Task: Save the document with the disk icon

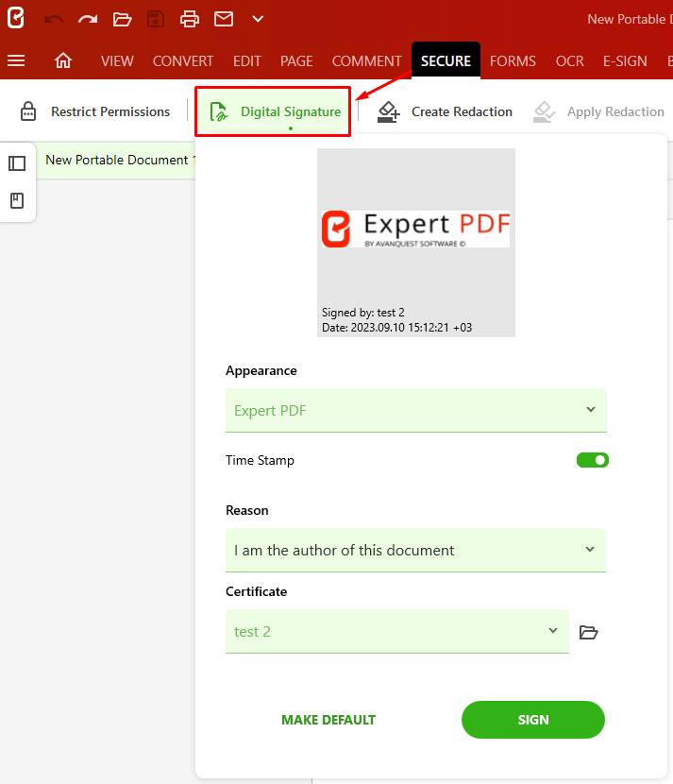Action: [156, 20]
